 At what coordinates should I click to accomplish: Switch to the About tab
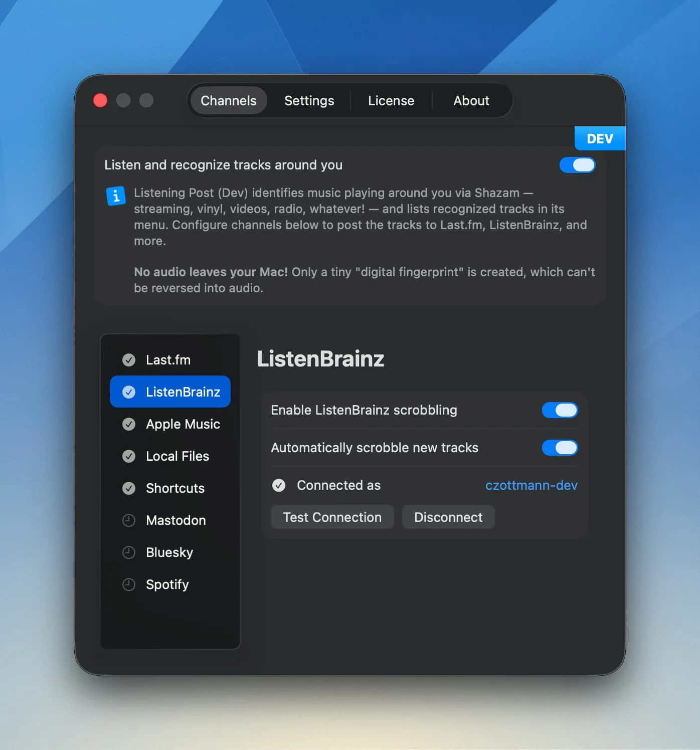(471, 100)
